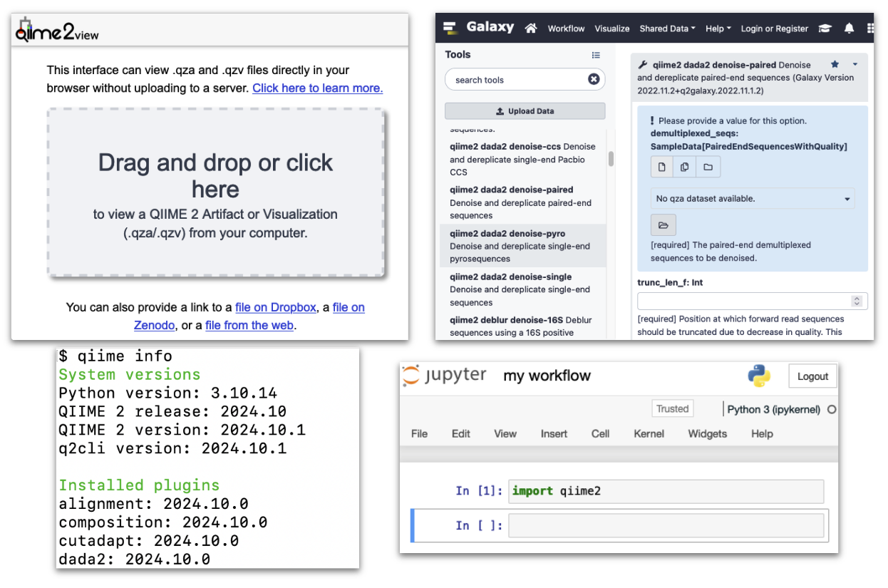Click the Galaxy tools list scrollbar thumb

611,158
